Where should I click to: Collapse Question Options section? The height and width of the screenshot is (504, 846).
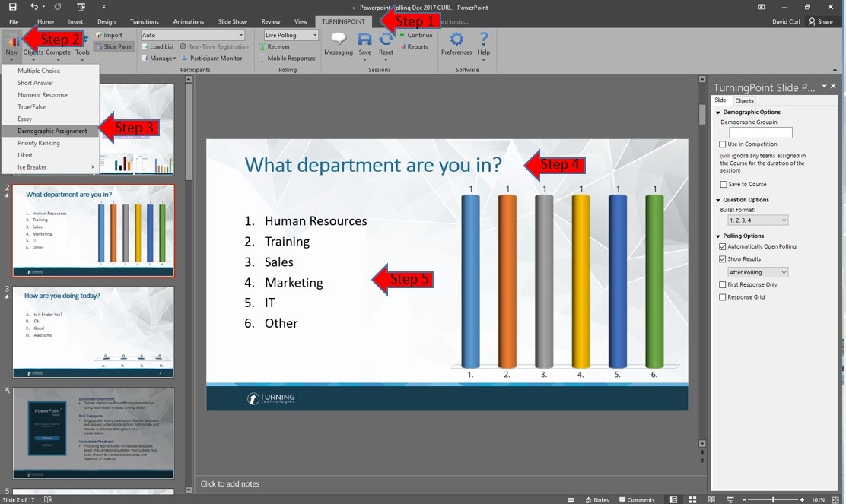coord(718,200)
